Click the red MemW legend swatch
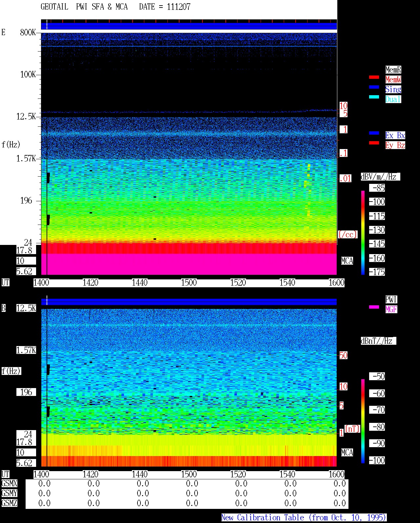The image size is (420, 523). point(374,77)
